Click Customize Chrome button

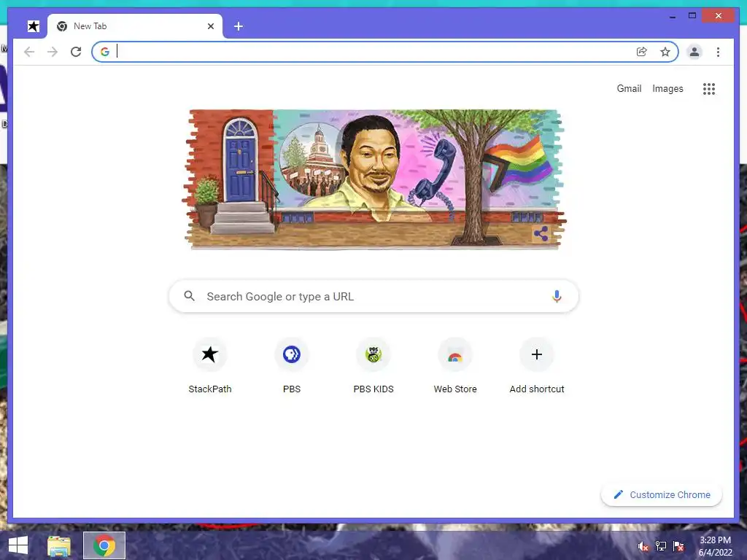661,495
